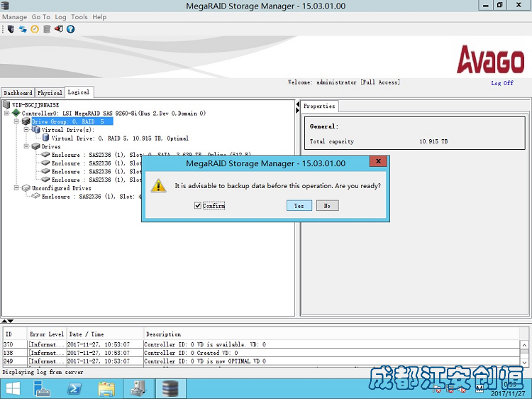Collapse the Unconfigured Drives node
Viewport: 532px width, 399px height.
tap(16, 187)
